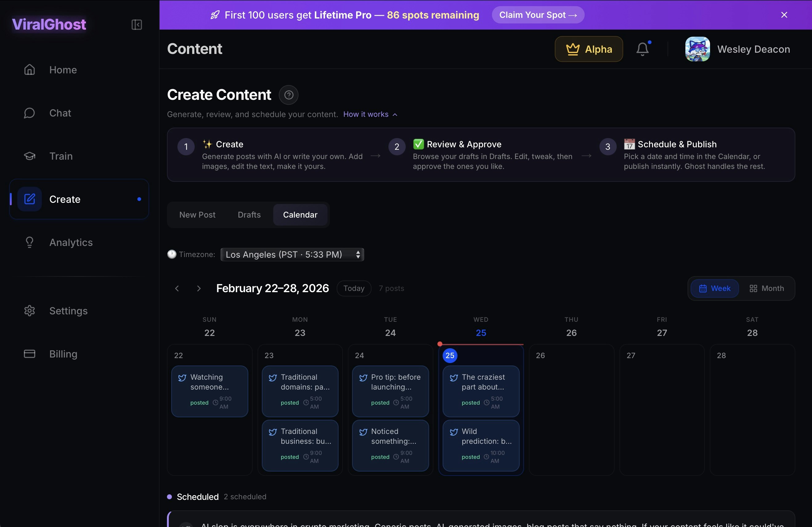Open the Wild prediction post card
The width and height of the screenshot is (812, 527).
pyautogui.click(x=481, y=446)
